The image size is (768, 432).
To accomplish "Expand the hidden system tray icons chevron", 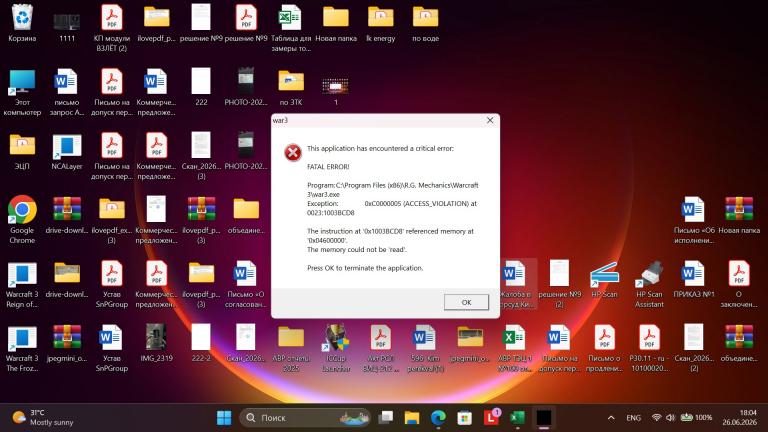I will 611,418.
